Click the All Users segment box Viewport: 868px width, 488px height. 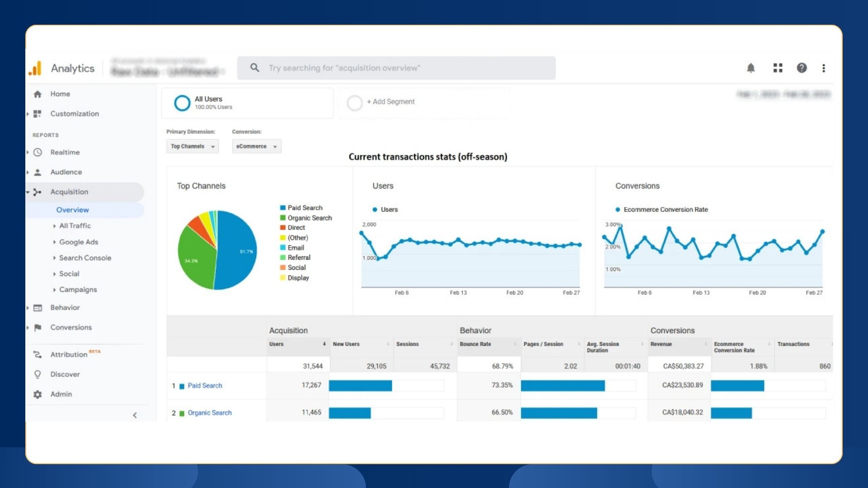pyautogui.click(x=247, y=103)
